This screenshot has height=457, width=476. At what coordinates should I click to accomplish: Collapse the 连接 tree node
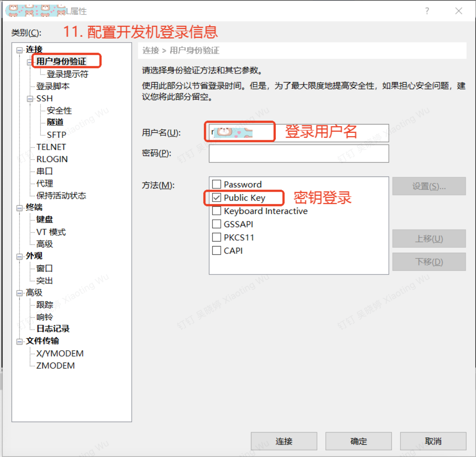[x=20, y=50]
